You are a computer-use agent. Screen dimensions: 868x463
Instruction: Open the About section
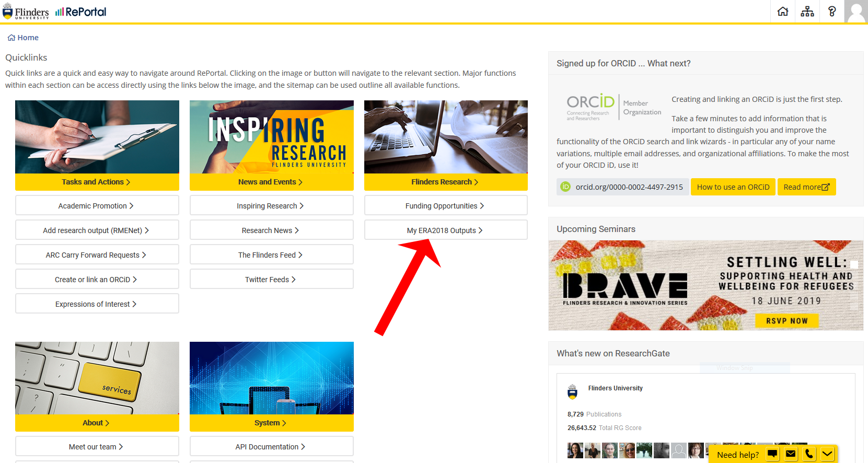click(97, 423)
